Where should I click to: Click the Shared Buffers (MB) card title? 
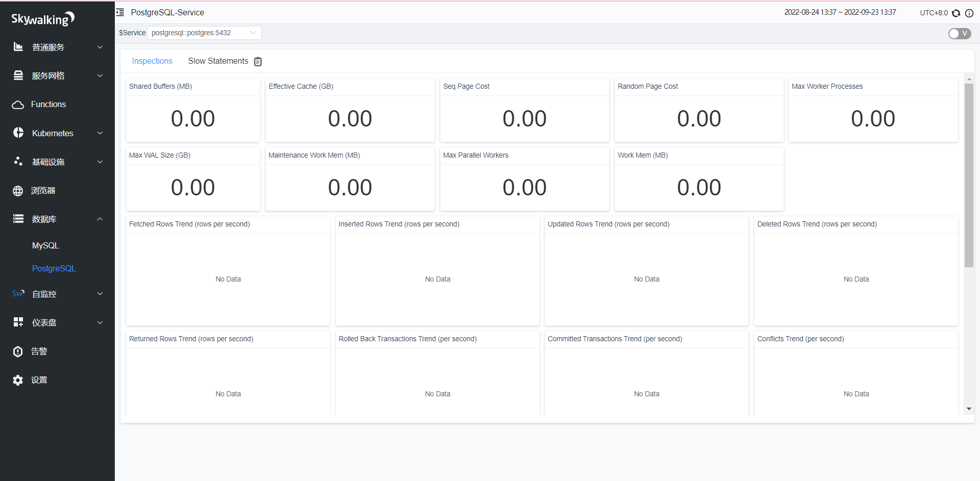point(160,86)
